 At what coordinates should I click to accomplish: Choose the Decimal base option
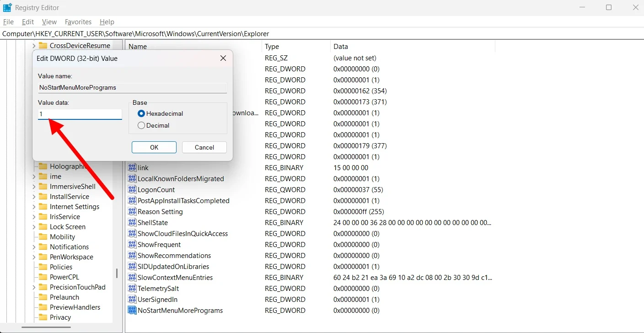(141, 125)
